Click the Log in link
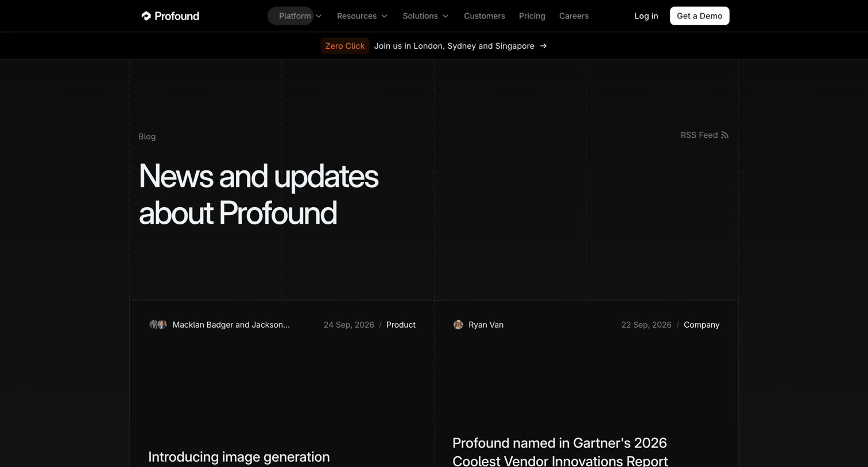The height and width of the screenshot is (467, 868). pos(646,16)
